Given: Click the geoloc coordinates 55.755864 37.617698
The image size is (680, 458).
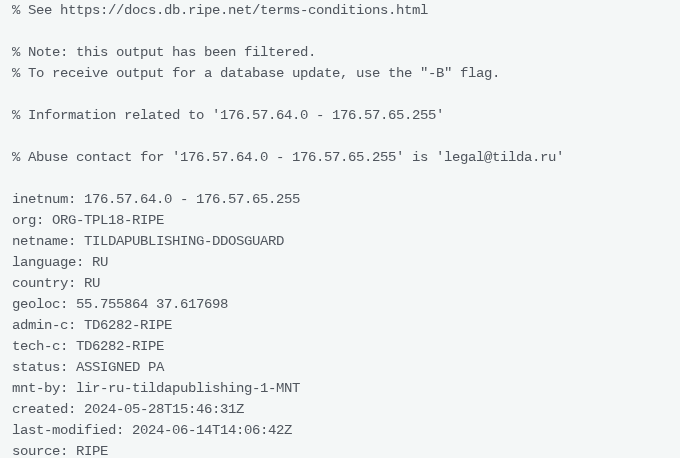Looking at the screenshot, I should pyautogui.click(x=152, y=304).
